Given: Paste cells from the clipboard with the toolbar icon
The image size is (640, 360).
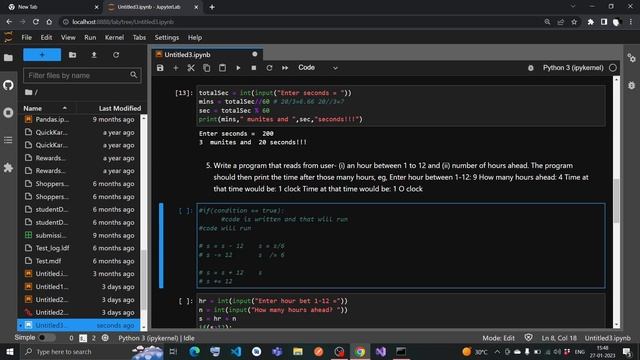Looking at the screenshot, I should [222, 68].
